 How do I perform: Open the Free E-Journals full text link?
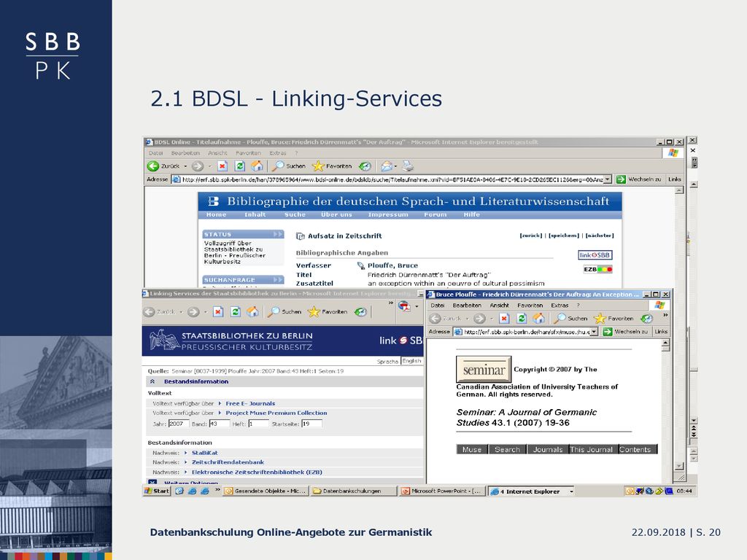[250, 403]
